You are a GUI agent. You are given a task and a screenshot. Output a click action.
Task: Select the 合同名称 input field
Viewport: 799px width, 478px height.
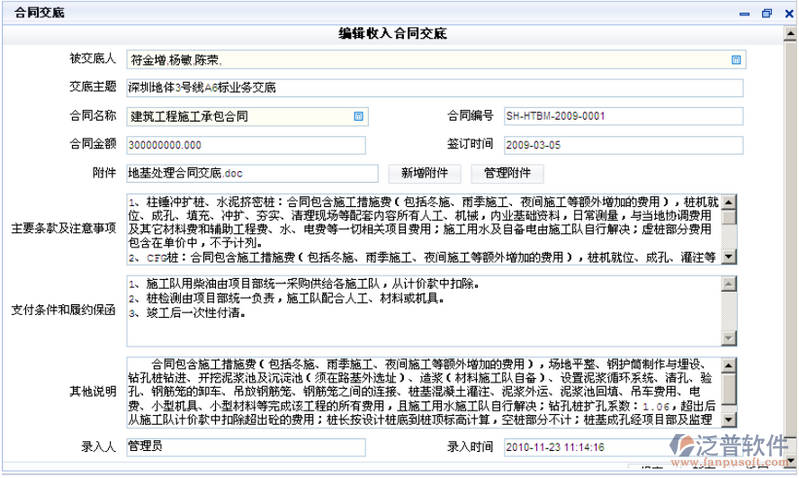coord(252,116)
